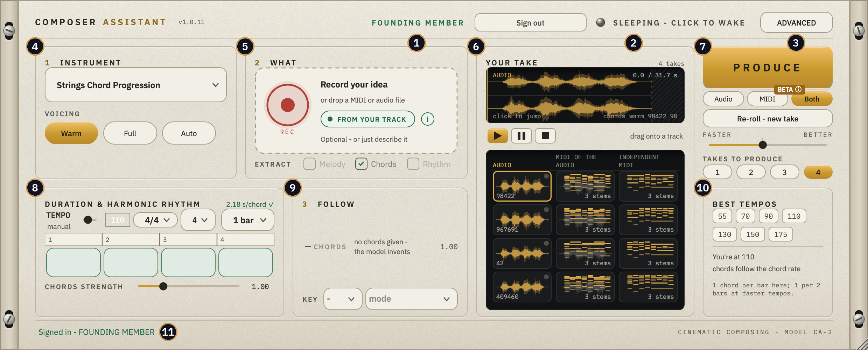Screen dimensions: 868x350
Task: Select Warm voicing
Action: (71, 133)
